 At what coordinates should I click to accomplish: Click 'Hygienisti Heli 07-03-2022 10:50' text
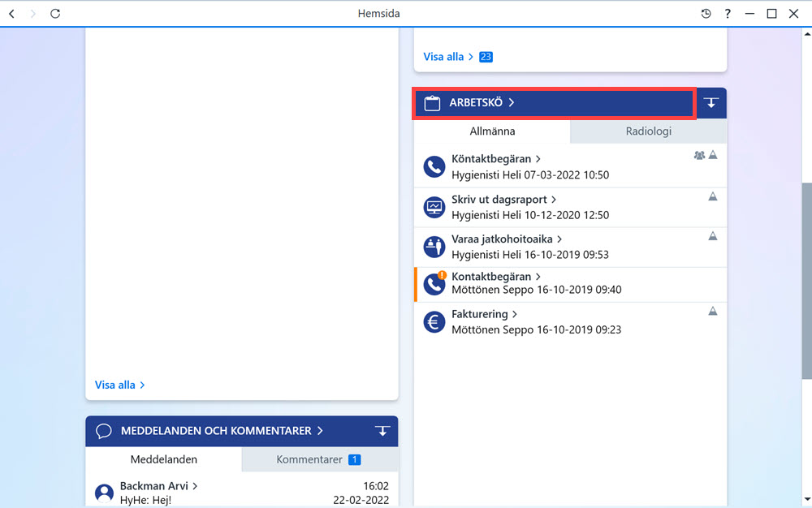(x=530, y=174)
